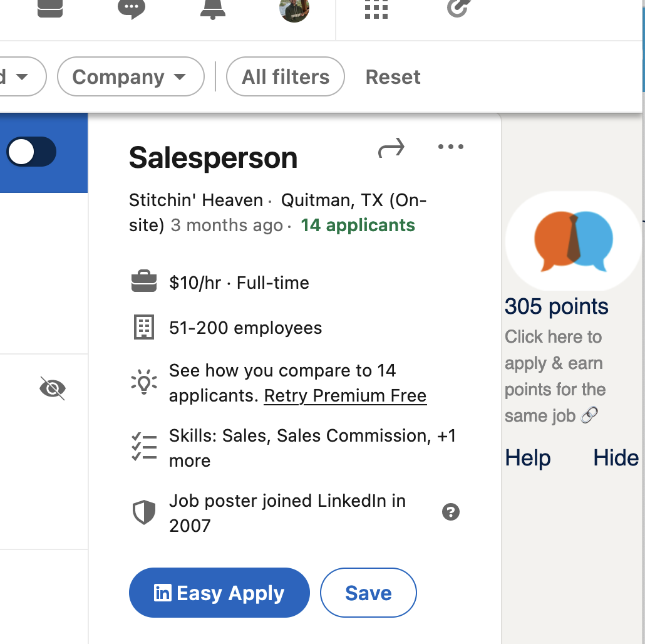The height and width of the screenshot is (644, 645).
Task: Click the Help link in the points widget
Action: click(x=528, y=458)
